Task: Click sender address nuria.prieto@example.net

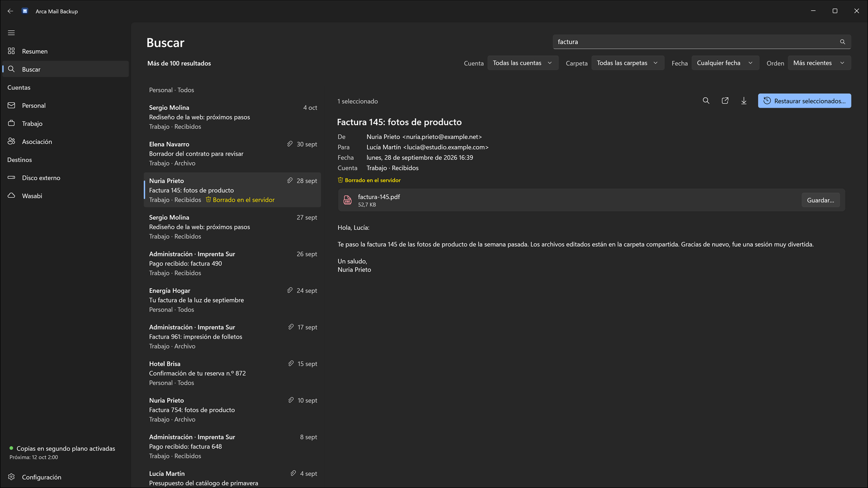Action: 442,136
